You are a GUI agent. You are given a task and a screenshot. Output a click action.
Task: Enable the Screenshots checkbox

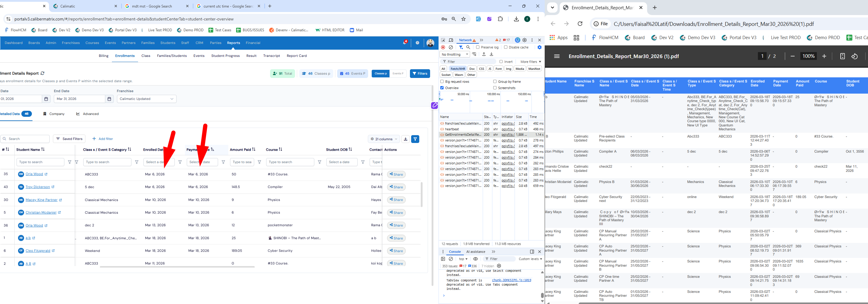tap(495, 88)
